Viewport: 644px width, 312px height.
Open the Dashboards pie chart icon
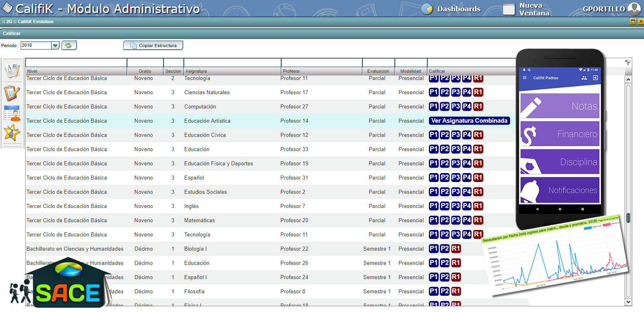point(427,9)
